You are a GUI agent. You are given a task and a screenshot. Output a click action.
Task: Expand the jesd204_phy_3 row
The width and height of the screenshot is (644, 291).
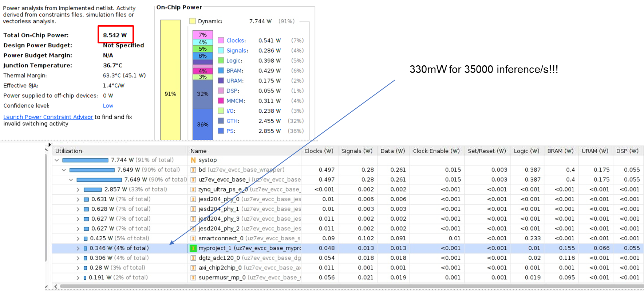[78, 219]
